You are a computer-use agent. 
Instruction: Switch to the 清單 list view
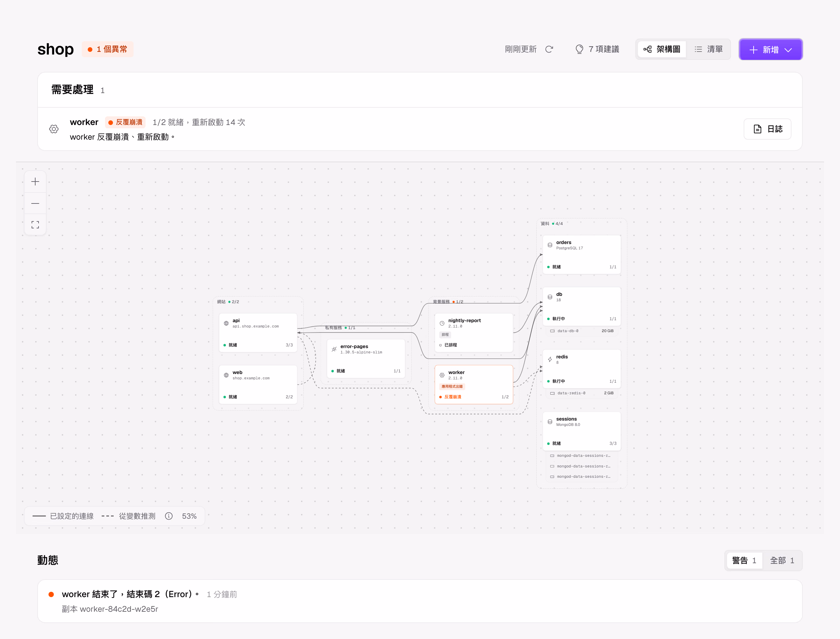(x=708, y=50)
